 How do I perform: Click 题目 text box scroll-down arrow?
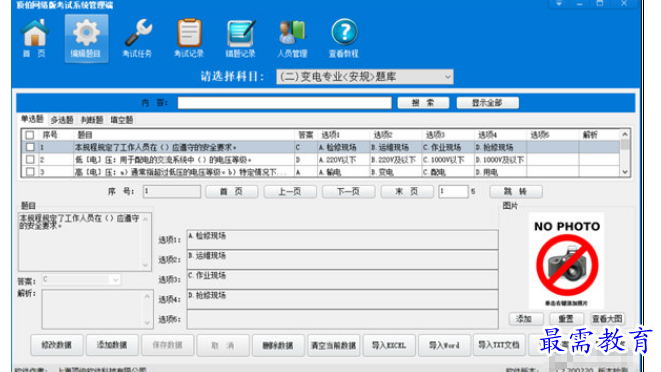(x=145, y=265)
